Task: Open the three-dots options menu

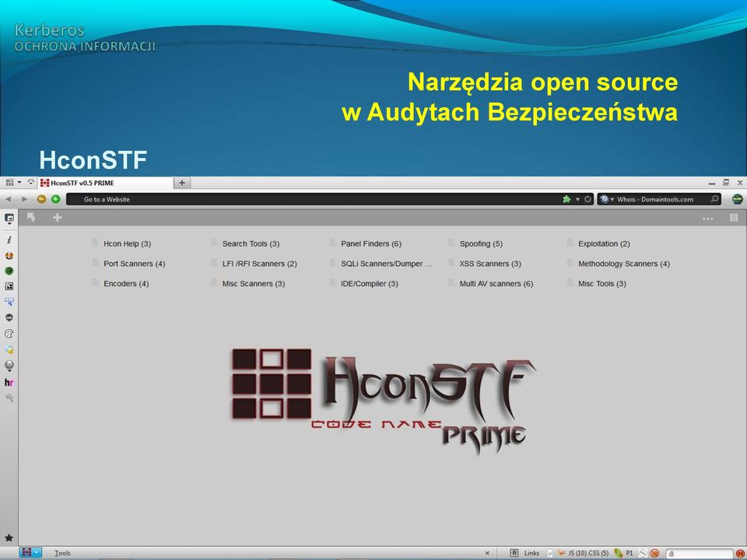Action: (x=708, y=219)
